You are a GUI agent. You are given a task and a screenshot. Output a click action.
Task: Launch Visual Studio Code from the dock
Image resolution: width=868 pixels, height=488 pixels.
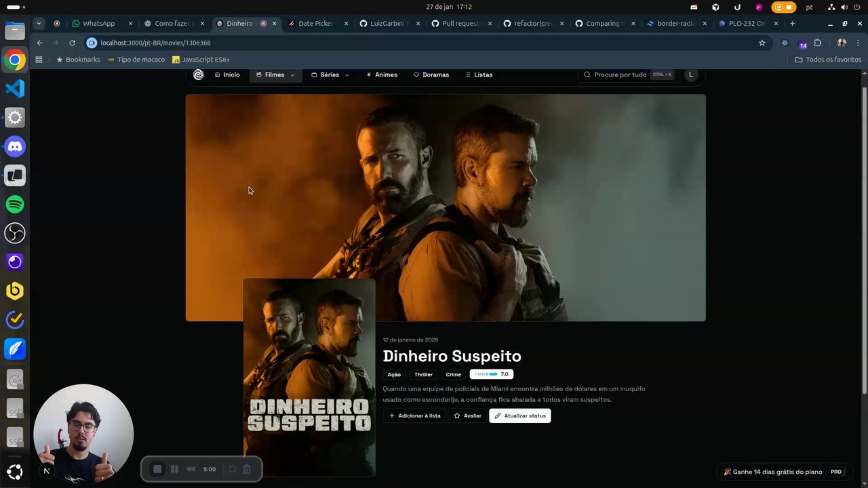pos(15,89)
